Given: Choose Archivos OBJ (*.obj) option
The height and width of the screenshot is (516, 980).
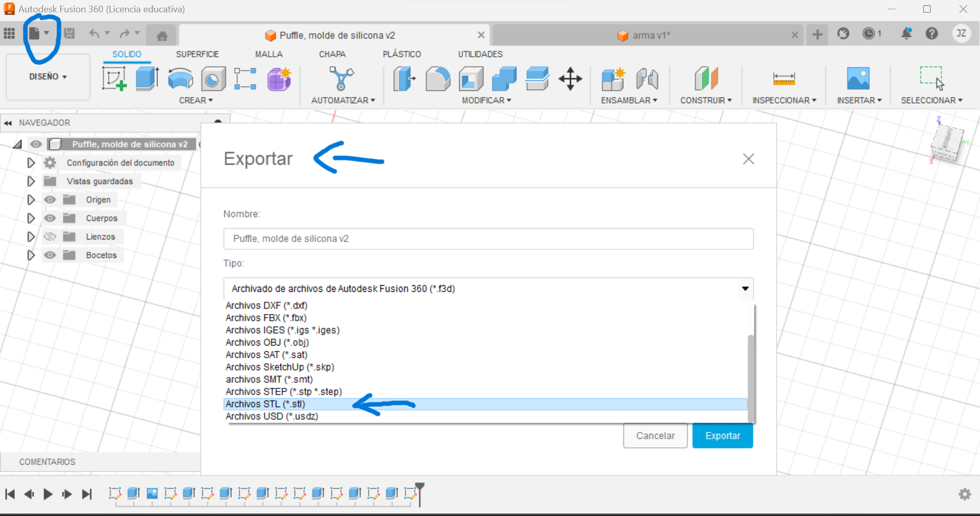Looking at the screenshot, I should pos(485,343).
